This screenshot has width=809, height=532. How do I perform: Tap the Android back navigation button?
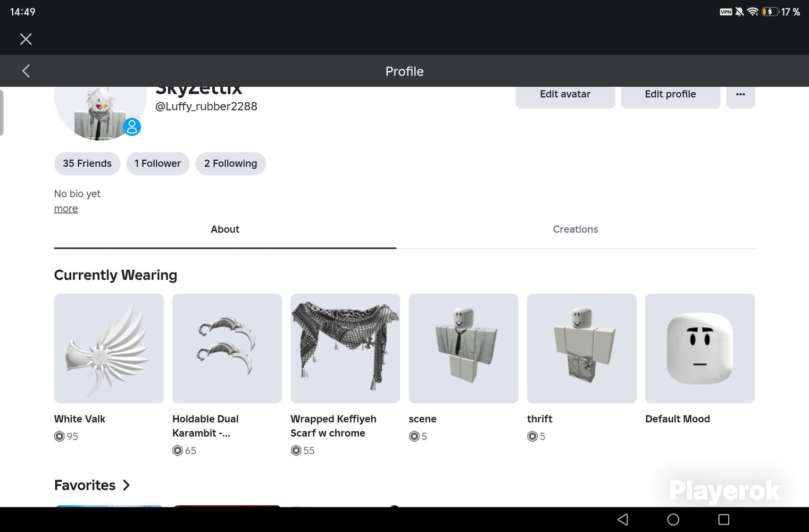coord(623,519)
